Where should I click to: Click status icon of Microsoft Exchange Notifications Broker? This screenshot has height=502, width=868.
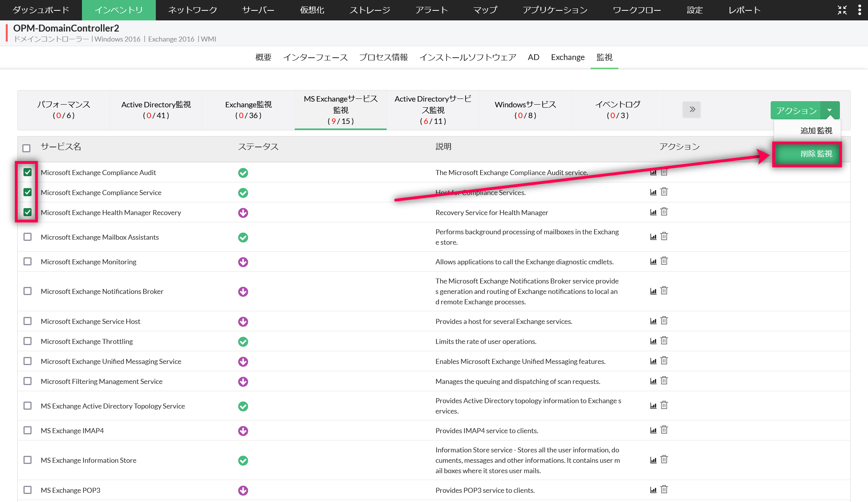(243, 292)
